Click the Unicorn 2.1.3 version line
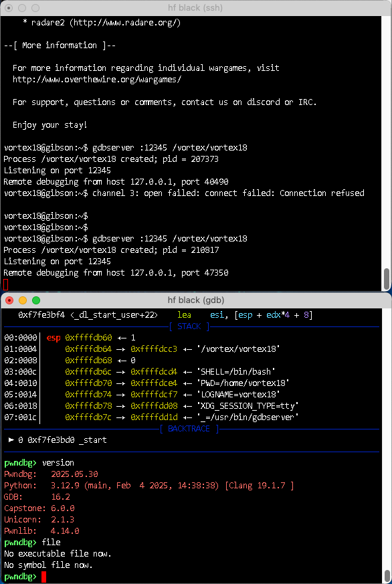Image resolution: width=392 pixels, height=584 pixels. pos(39,520)
